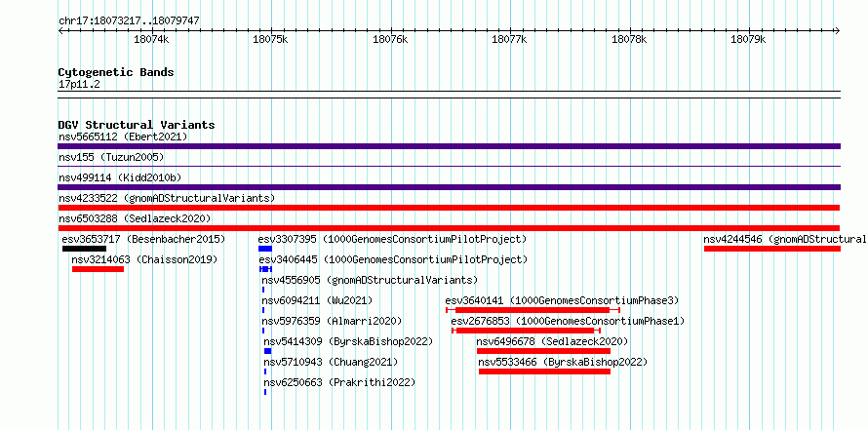Select the red esv2676853 variant bar
This screenshot has height=430, width=868.
click(526, 331)
